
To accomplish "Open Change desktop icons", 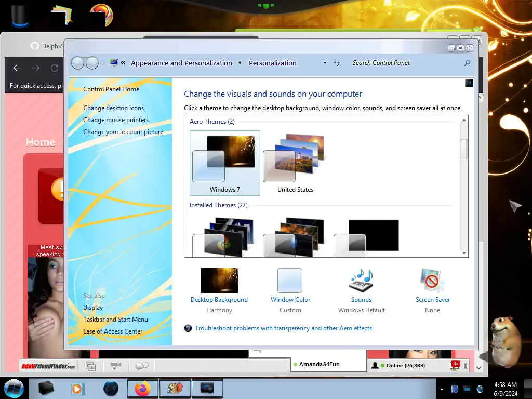I will 113,108.
